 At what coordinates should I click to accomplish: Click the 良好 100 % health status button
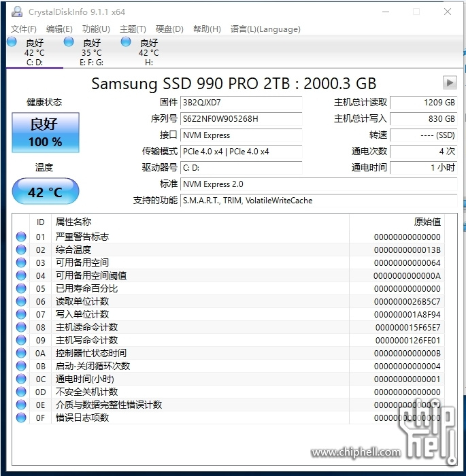[x=46, y=133]
